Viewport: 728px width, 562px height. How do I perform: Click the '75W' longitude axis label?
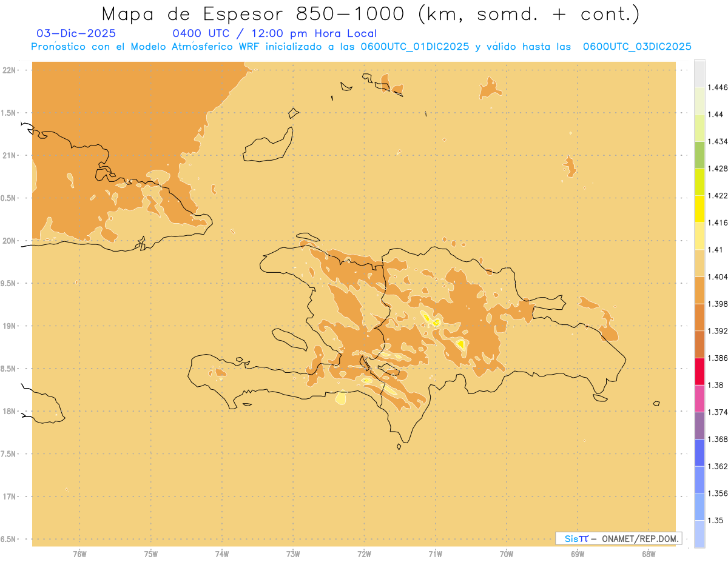(x=151, y=554)
